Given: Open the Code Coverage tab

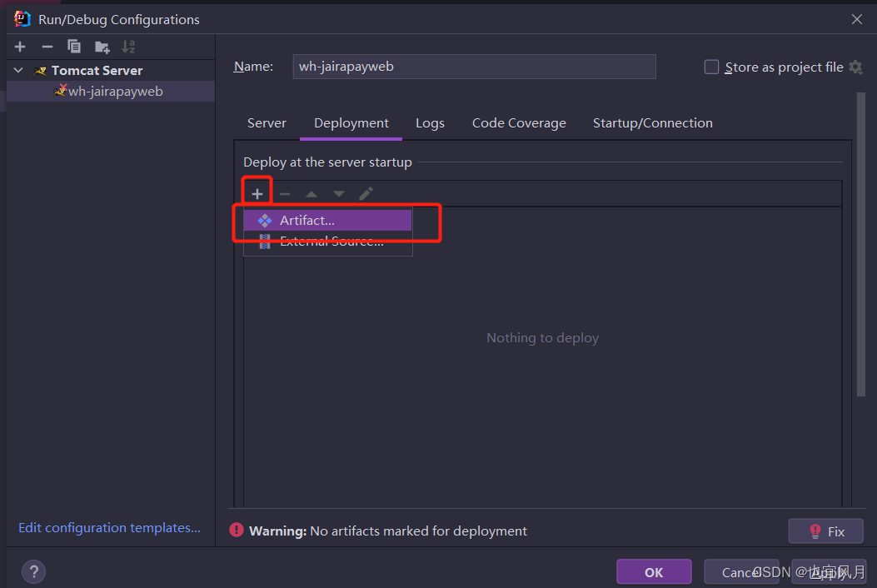Looking at the screenshot, I should click(519, 123).
